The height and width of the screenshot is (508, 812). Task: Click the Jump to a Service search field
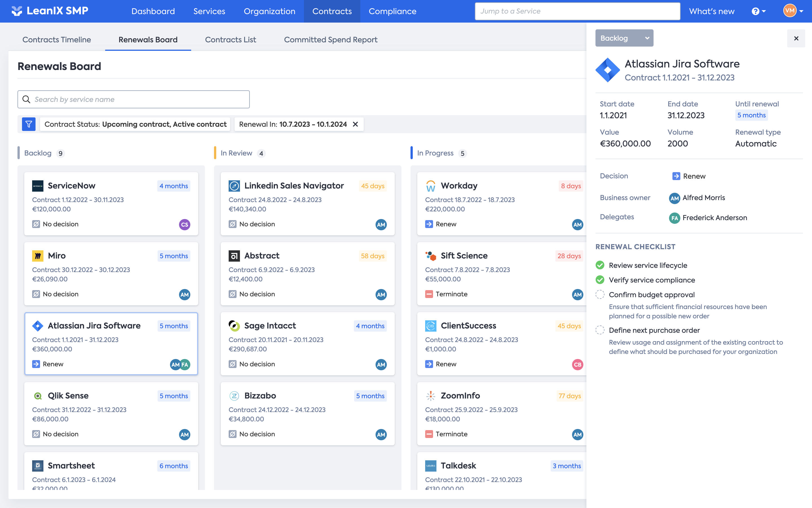pos(577,11)
